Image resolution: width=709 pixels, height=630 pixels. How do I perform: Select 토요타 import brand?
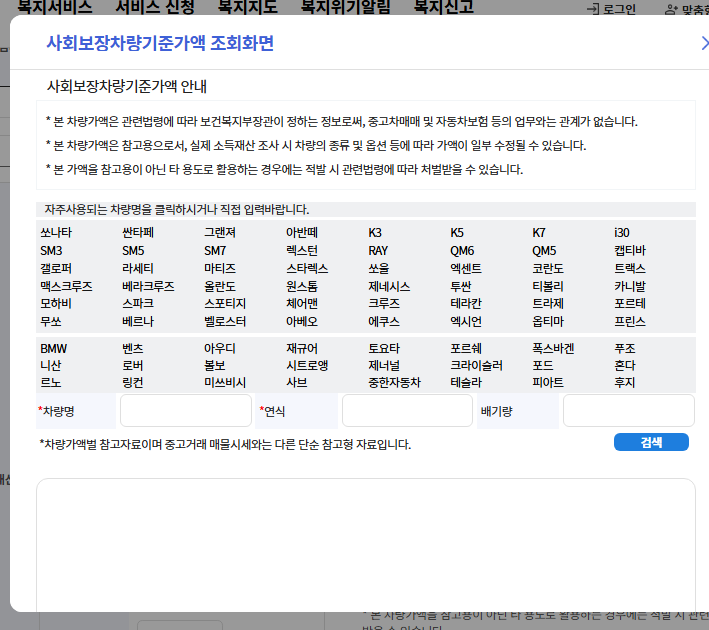(384, 348)
